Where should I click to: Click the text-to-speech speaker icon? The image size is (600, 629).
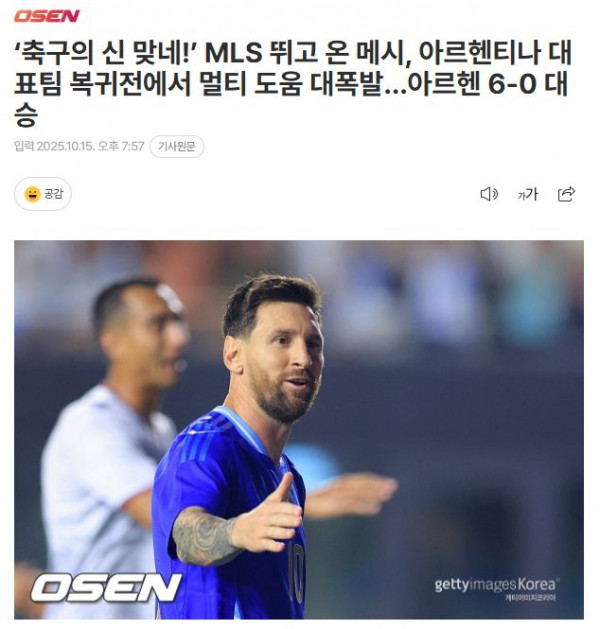pyautogui.click(x=489, y=194)
